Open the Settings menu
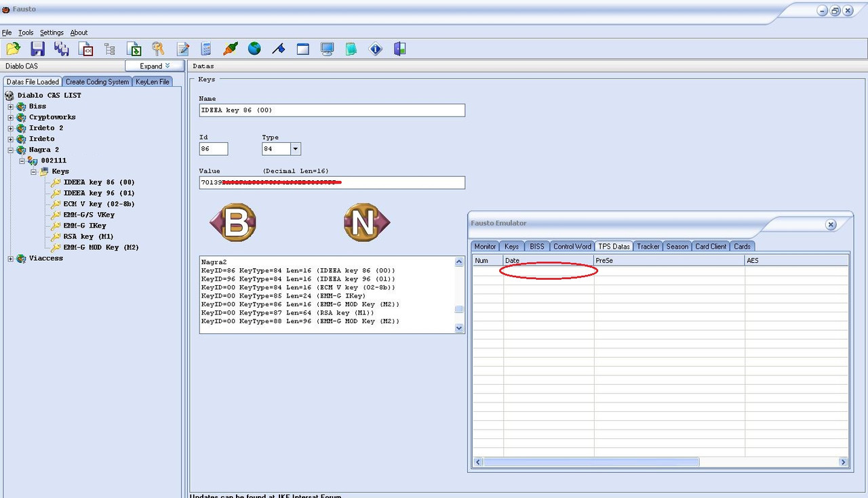 pyautogui.click(x=52, y=33)
